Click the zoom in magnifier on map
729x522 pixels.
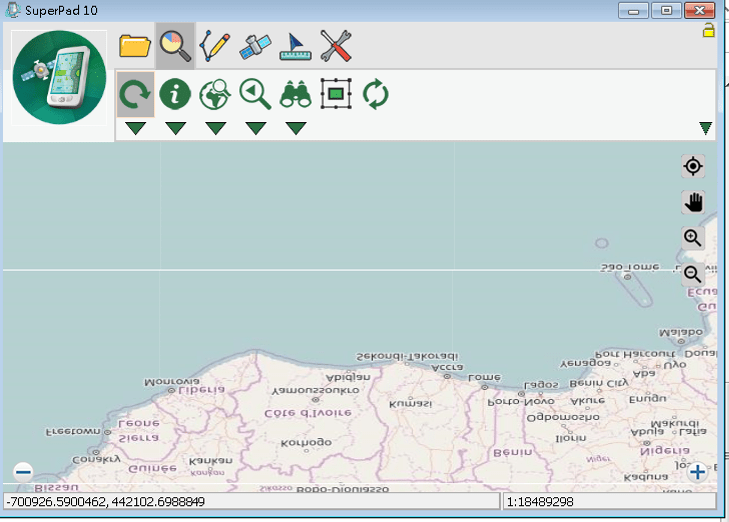click(x=693, y=238)
